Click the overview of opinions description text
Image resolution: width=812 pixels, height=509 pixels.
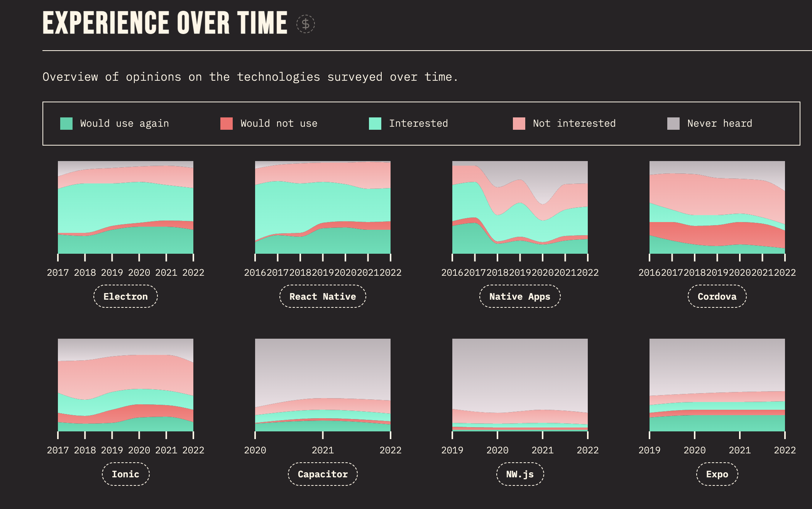point(250,77)
